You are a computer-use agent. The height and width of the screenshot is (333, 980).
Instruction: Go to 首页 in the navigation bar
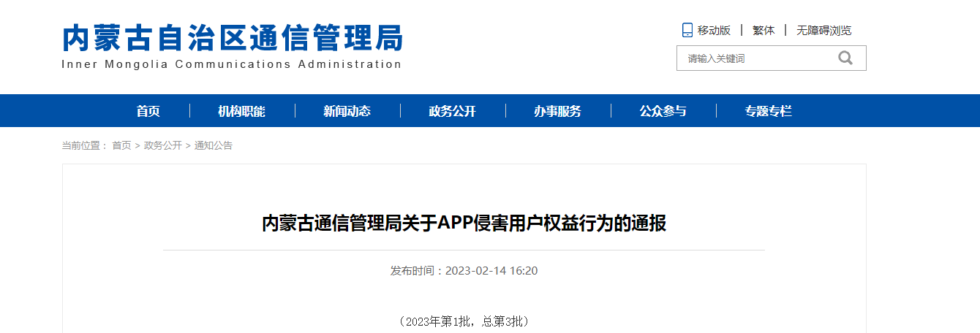(x=148, y=111)
